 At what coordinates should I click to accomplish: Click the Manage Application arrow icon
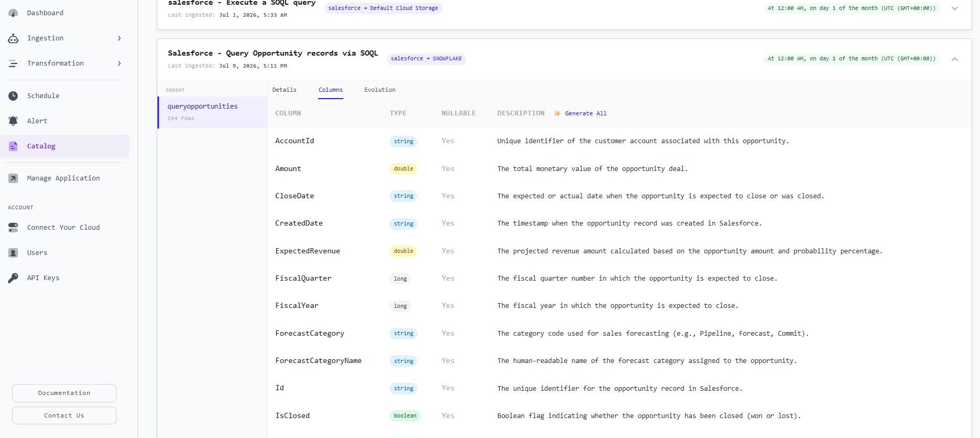pos(13,178)
